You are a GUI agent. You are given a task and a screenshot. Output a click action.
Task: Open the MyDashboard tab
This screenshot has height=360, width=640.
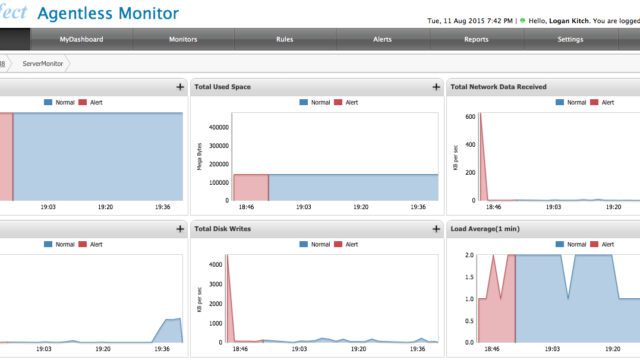(x=81, y=39)
